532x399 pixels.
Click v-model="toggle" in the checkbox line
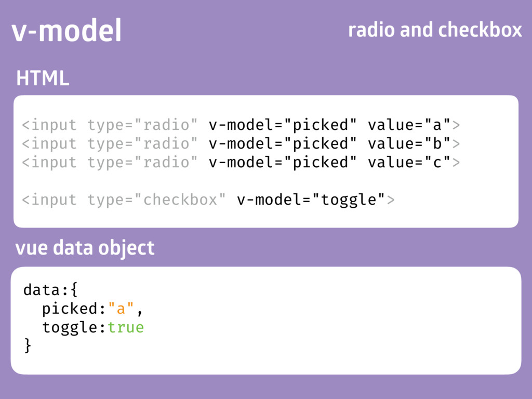pyautogui.click(x=311, y=200)
